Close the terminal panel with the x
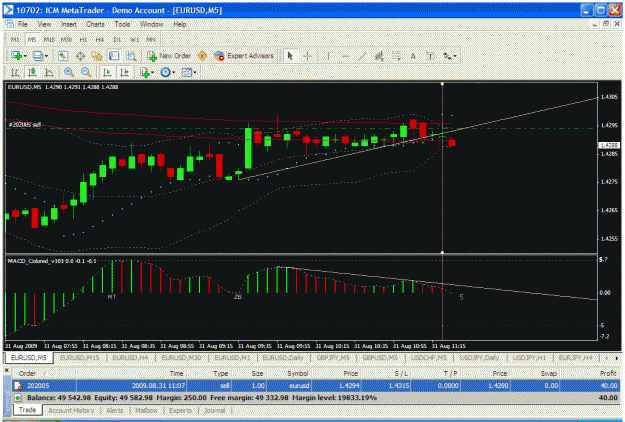Viewport: 625px width, 422px height. pos(6,370)
